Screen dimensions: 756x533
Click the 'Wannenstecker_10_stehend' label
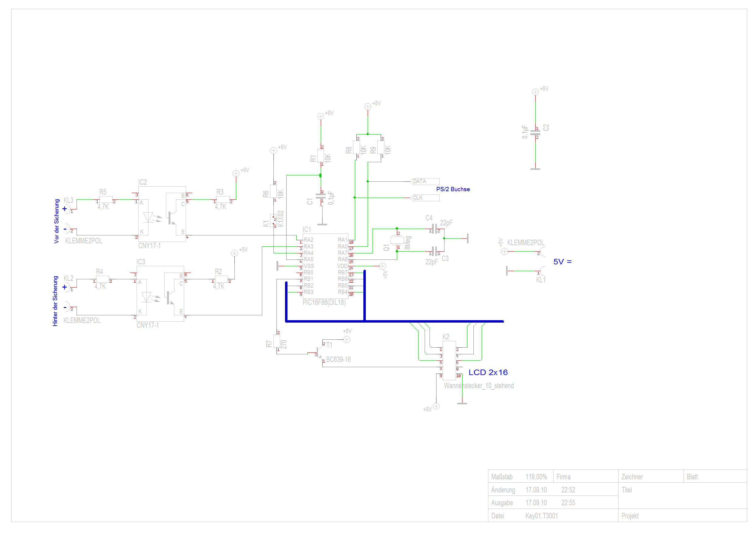479,386
